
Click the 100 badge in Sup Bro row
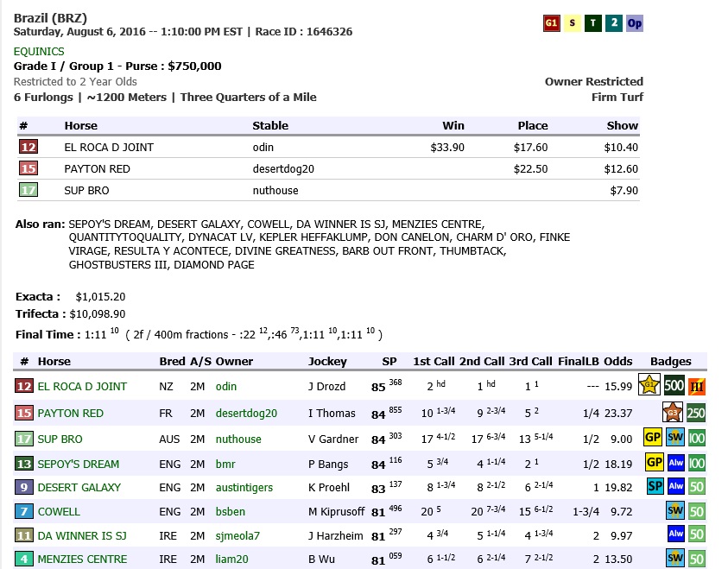(696, 438)
